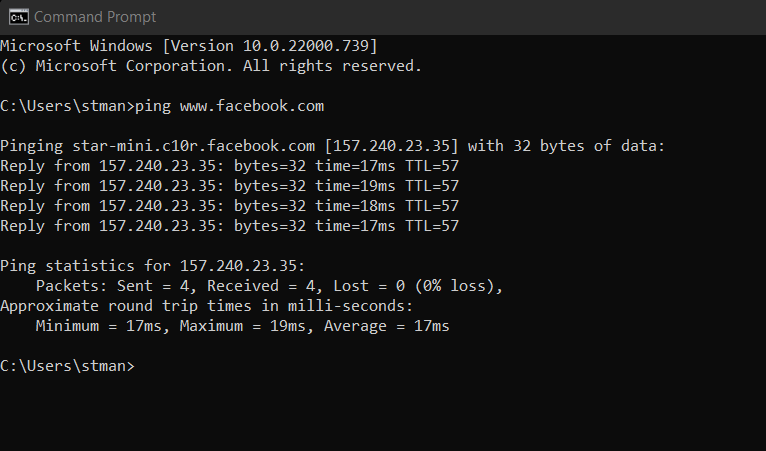This screenshot has height=451, width=766.
Task: Click the Microsoft Windows version line
Action: [x=189, y=46]
